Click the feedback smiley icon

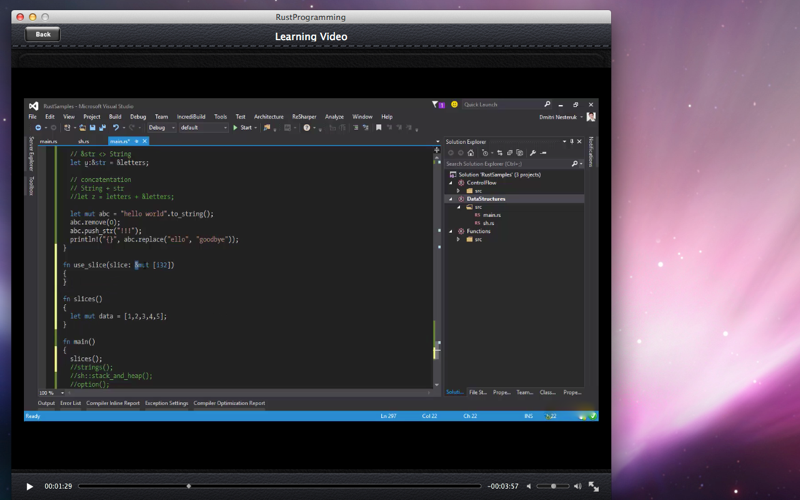(x=454, y=105)
